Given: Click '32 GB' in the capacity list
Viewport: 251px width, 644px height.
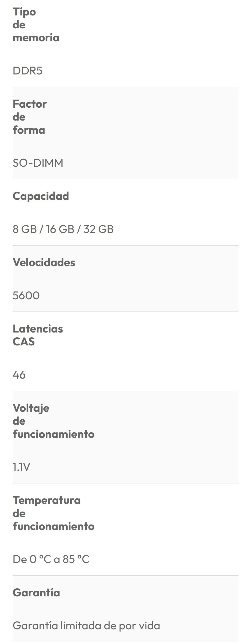Looking at the screenshot, I should (x=98, y=229).
